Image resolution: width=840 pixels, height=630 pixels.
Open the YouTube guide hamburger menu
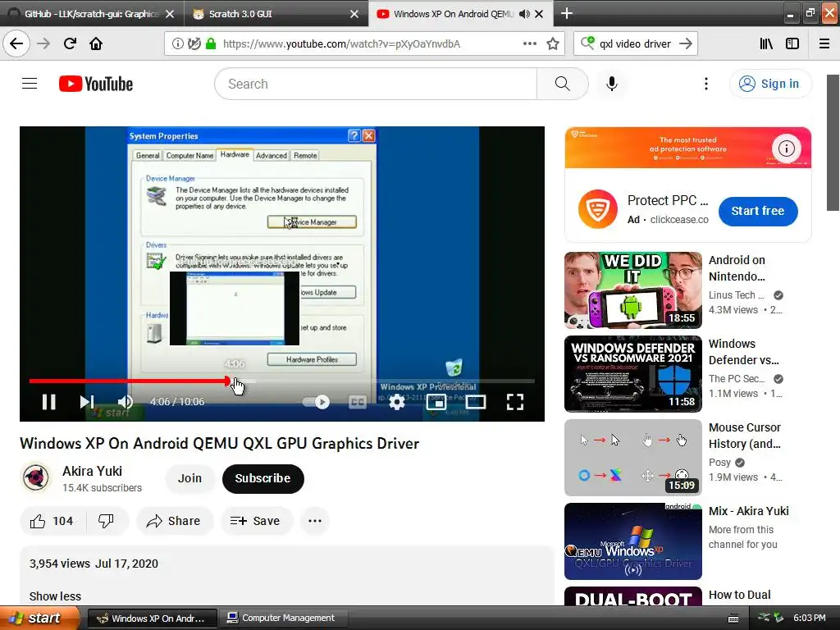click(30, 84)
